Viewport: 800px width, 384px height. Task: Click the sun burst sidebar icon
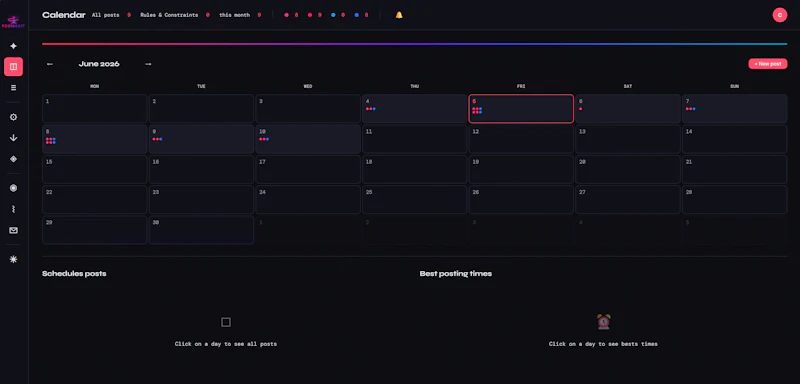(13, 259)
